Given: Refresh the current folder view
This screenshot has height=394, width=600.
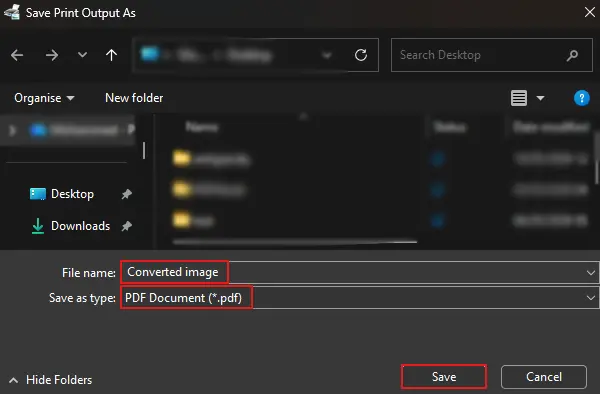Looking at the screenshot, I should coord(361,55).
